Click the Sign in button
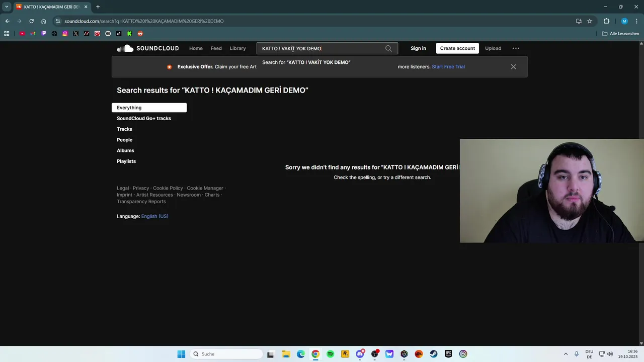The width and height of the screenshot is (644, 362). click(x=418, y=48)
